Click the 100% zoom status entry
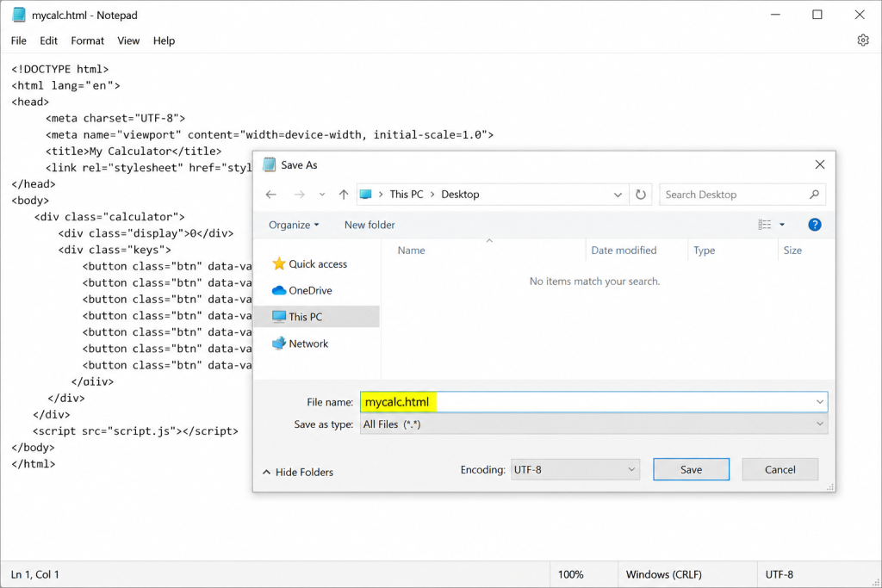The height and width of the screenshot is (588, 882). [x=570, y=574]
